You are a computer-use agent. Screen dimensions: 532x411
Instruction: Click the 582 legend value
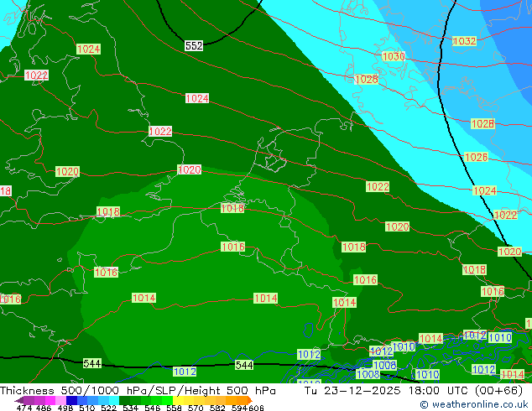pyautogui.click(x=217, y=408)
